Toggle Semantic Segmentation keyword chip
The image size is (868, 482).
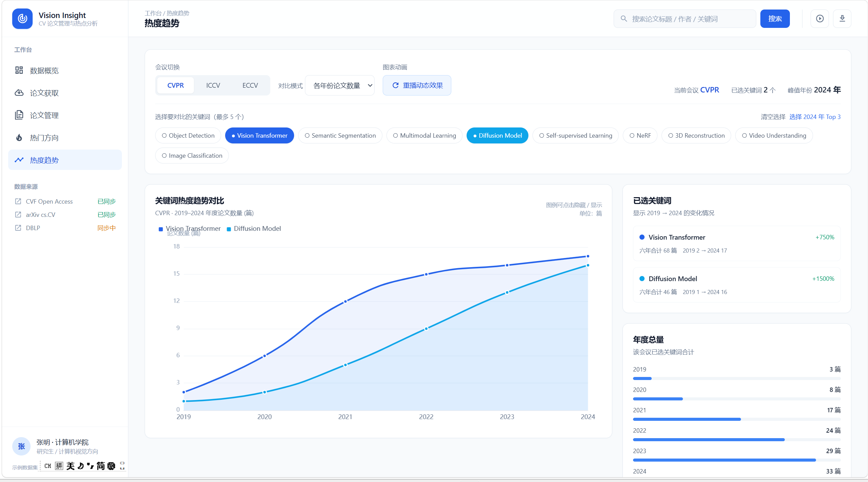point(340,136)
